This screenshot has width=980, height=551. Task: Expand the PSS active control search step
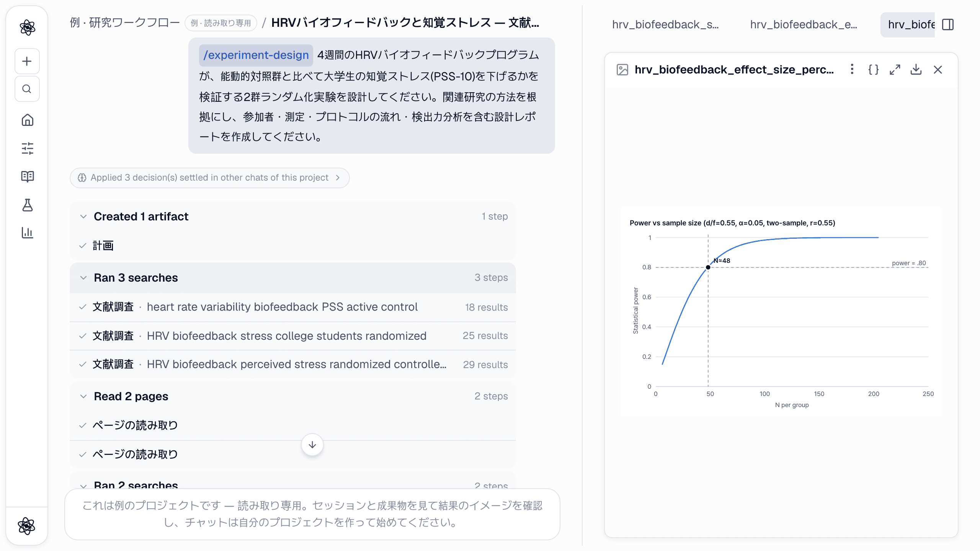[x=293, y=307]
